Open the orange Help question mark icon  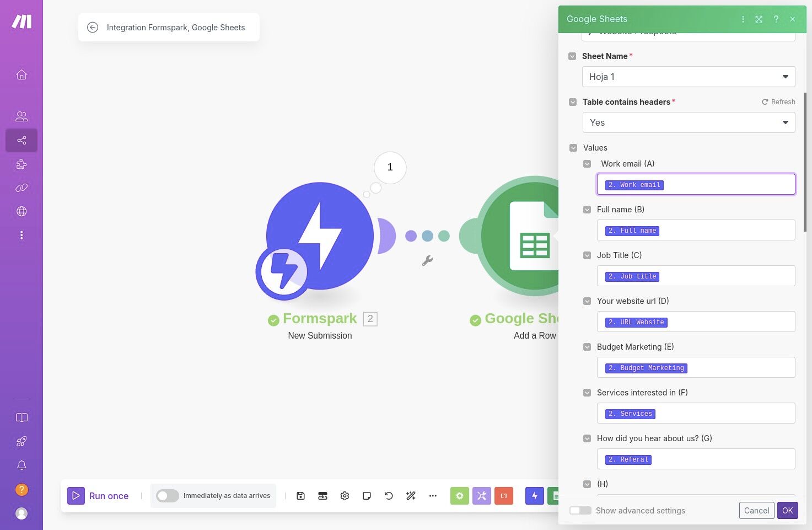click(x=21, y=490)
